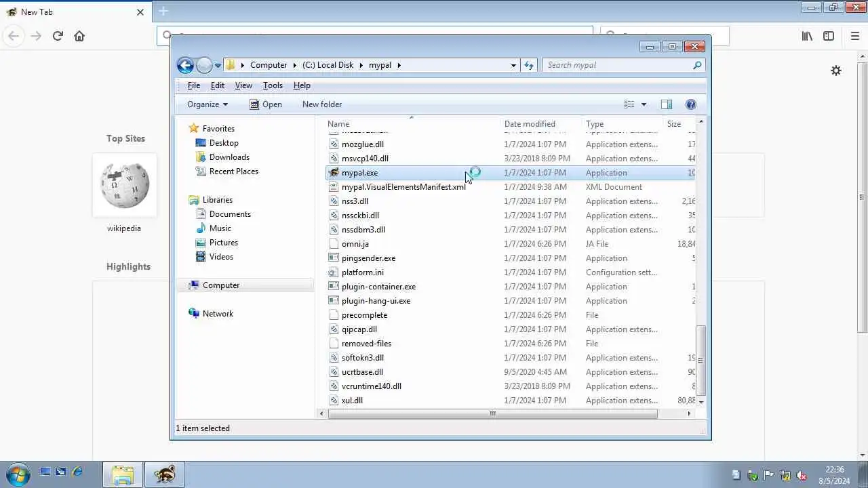Viewport: 868px width, 488px height.
Task: Open the View menu
Action: click(243, 85)
